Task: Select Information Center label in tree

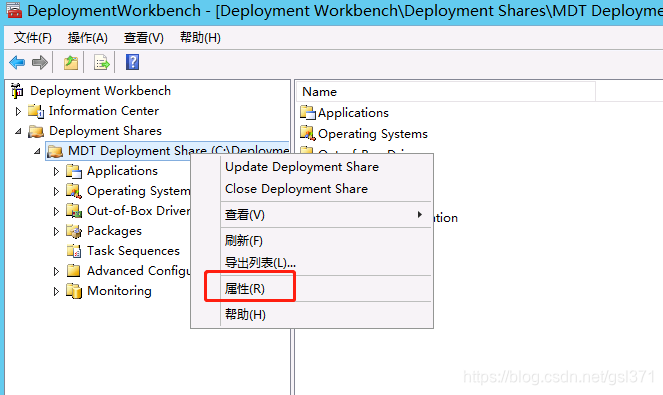Action: coord(104,111)
